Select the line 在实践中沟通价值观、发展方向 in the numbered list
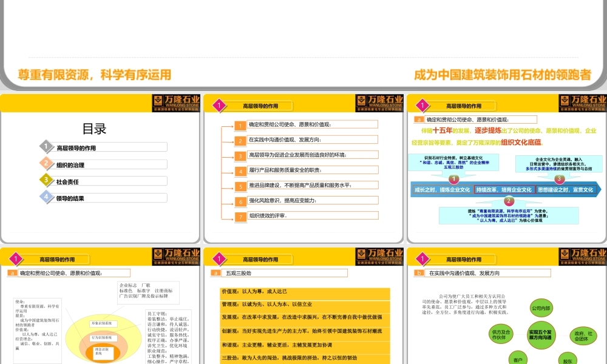 pyautogui.click(x=312, y=140)
